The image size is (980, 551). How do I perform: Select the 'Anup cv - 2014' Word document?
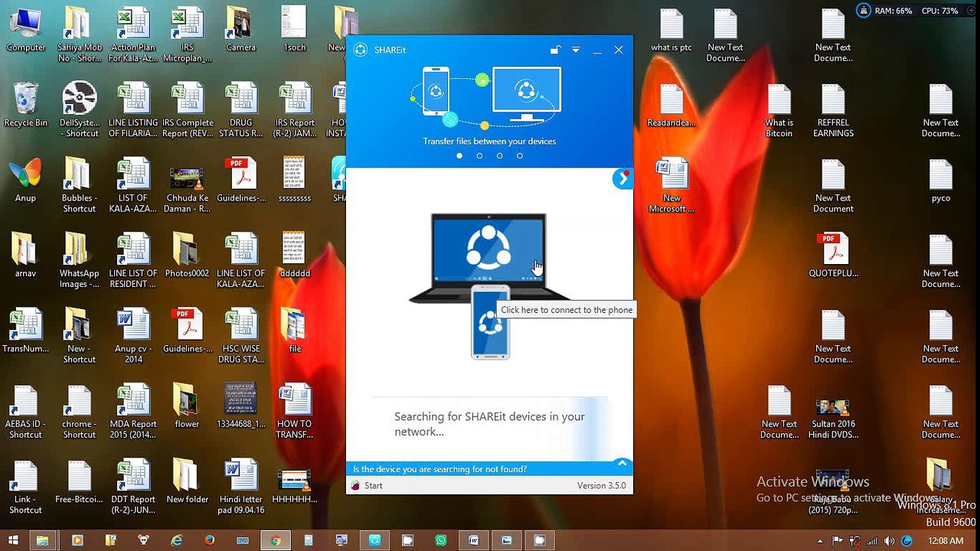click(133, 335)
